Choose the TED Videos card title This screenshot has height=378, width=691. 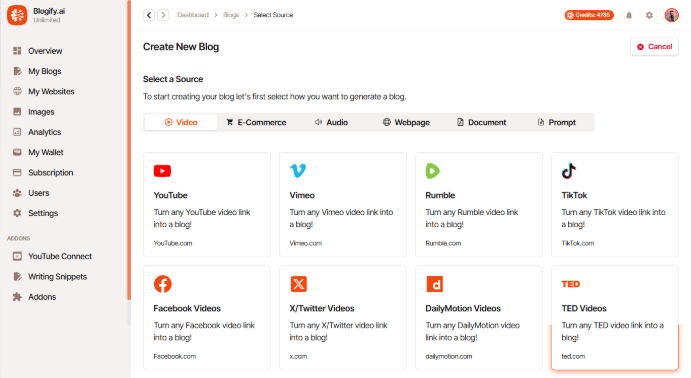click(x=584, y=308)
